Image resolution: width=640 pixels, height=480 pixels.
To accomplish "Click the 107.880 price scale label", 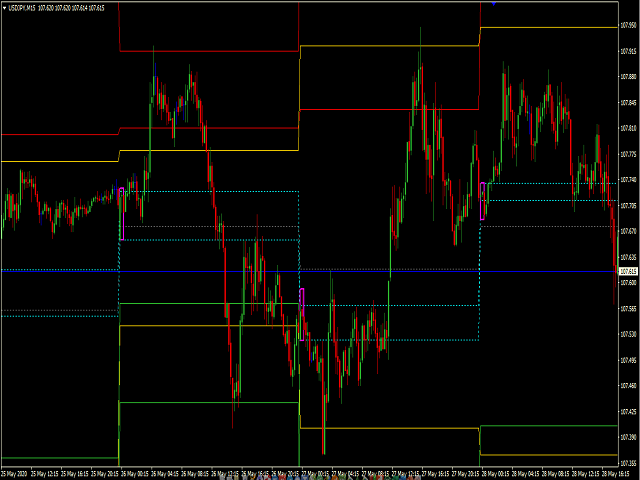I will pyautogui.click(x=628, y=77).
